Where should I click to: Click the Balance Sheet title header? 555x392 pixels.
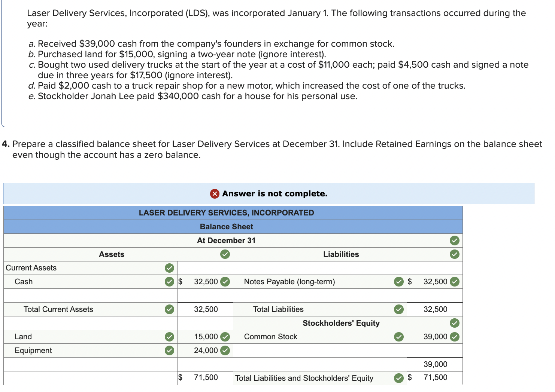click(x=226, y=227)
